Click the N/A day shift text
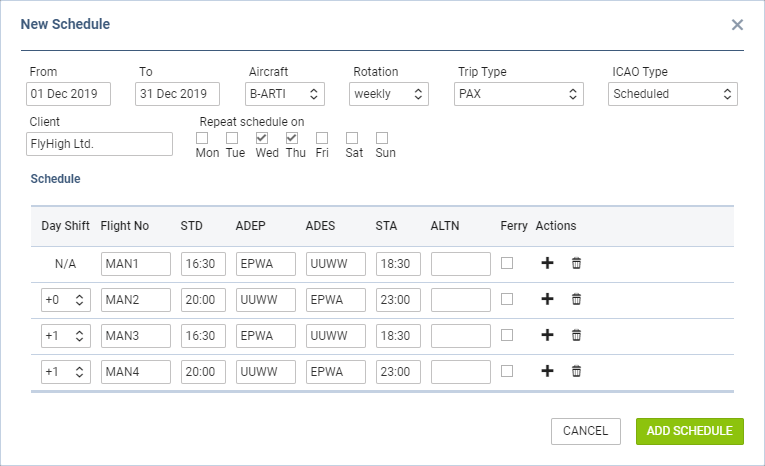The image size is (765, 466). coord(65,264)
